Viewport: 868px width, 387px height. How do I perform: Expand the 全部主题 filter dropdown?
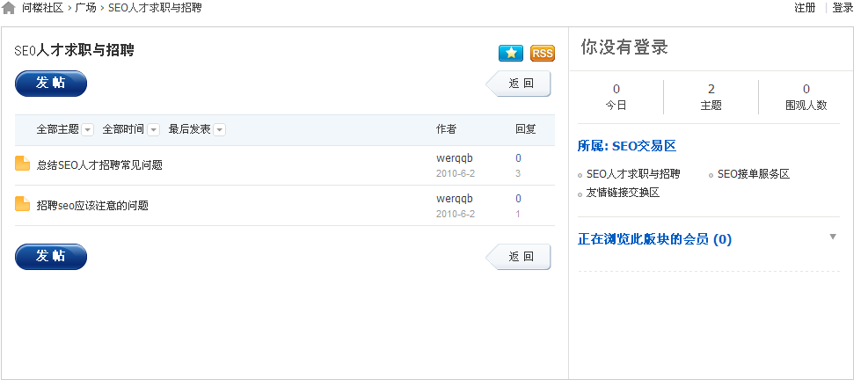coord(87,130)
